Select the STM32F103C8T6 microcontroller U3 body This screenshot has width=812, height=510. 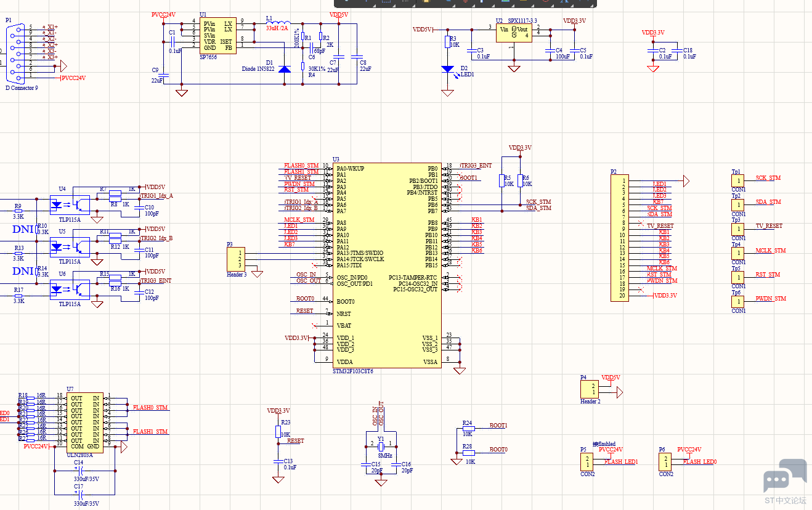tap(387, 265)
